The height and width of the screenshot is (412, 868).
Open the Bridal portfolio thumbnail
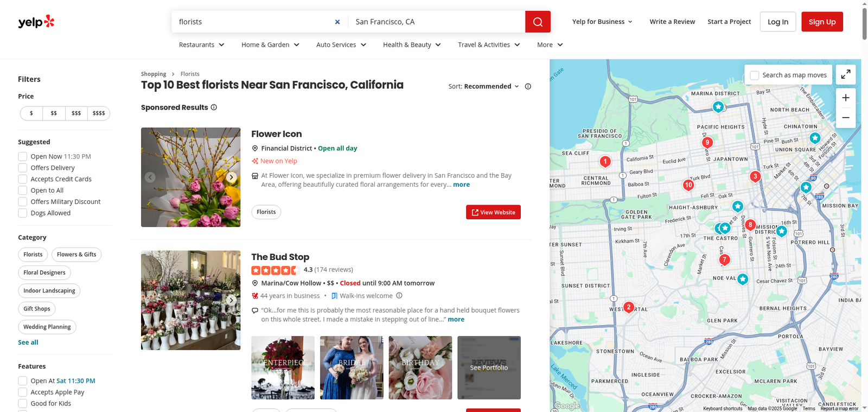coord(352,367)
